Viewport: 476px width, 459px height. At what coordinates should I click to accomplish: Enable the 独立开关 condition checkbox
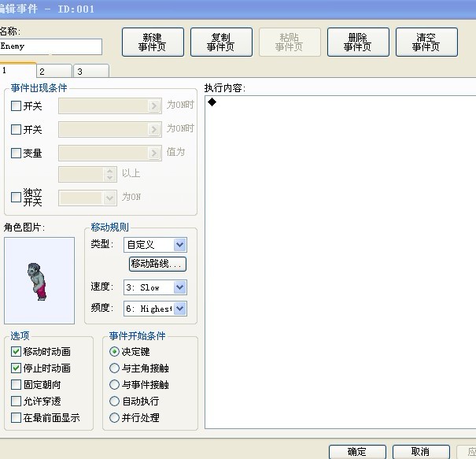click(16, 197)
